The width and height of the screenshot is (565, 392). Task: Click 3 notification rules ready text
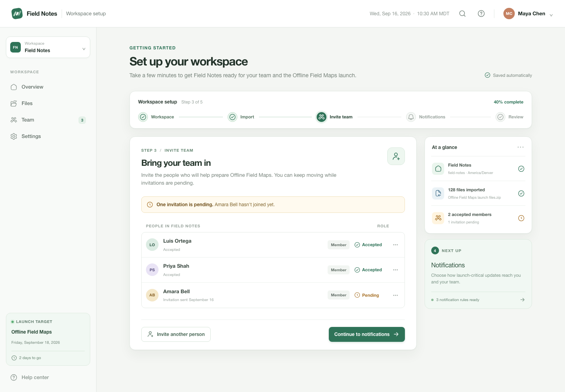click(457, 300)
